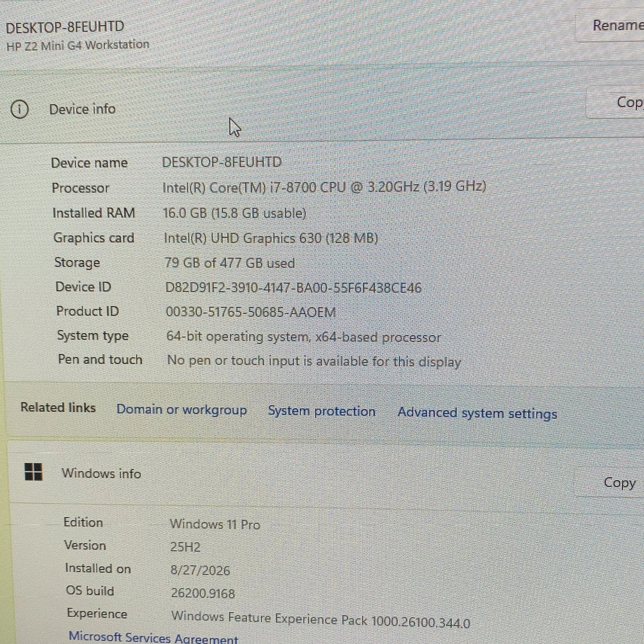Select System type value 64-bit operating system
The image size is (644, 644).
[304, 337]
